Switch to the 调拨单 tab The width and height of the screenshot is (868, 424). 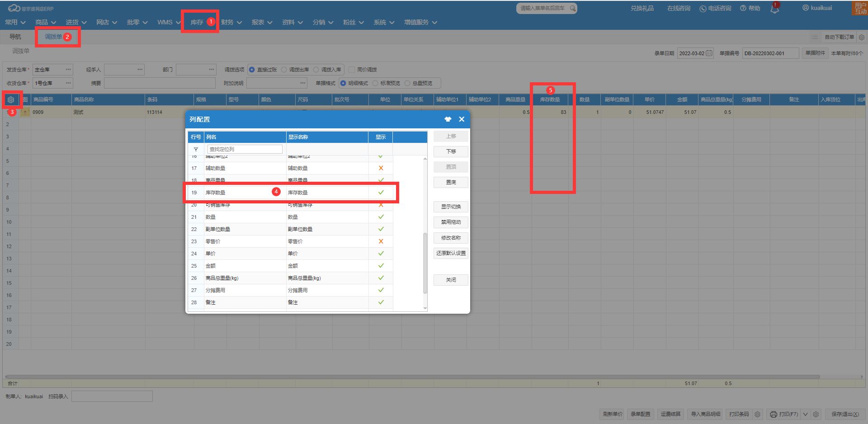(x=53, y=37)
